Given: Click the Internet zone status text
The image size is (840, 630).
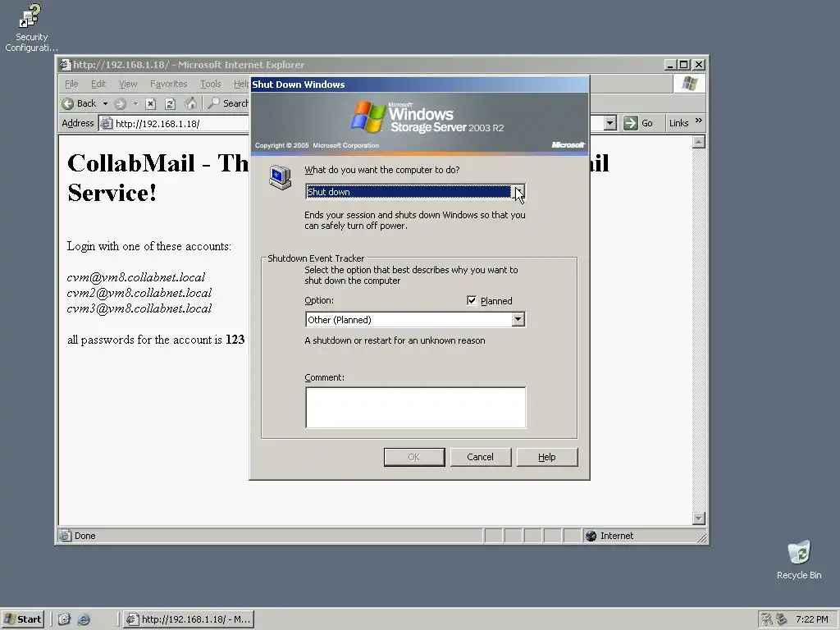Looking at the screenshot, I should click(617, 536).
